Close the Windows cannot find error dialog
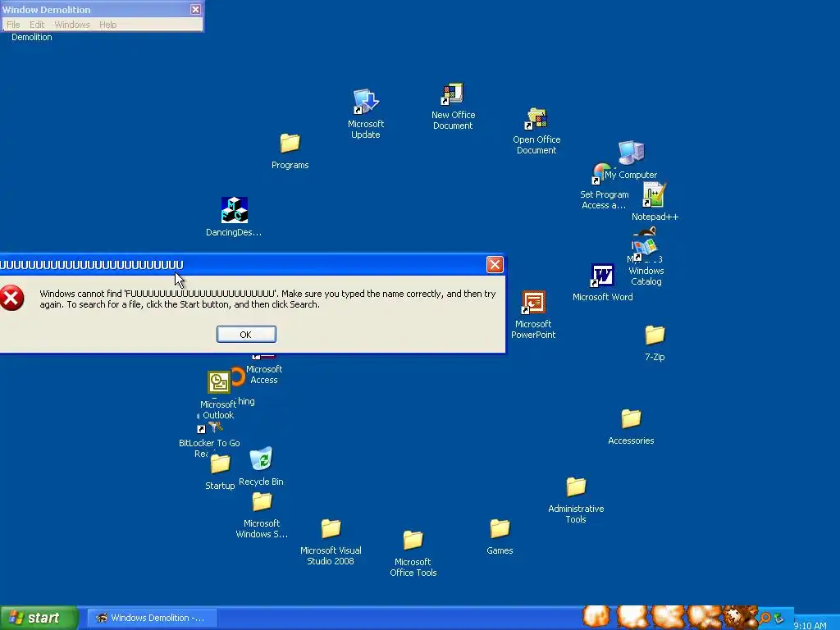The image size is (840, 630). [x=495, y=264]
